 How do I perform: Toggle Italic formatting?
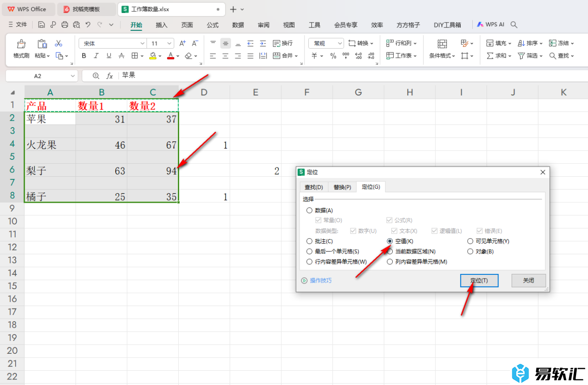96,56
